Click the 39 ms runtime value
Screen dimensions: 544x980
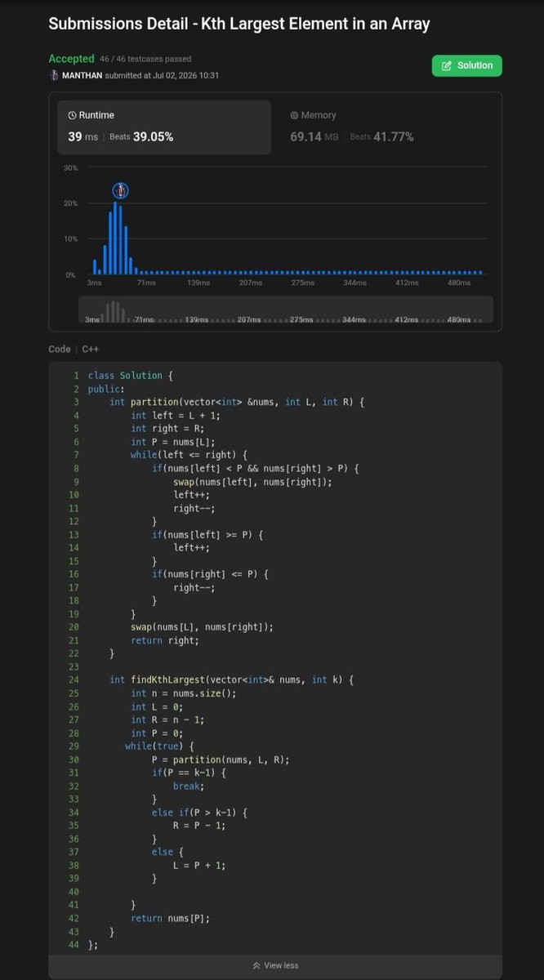82,136
